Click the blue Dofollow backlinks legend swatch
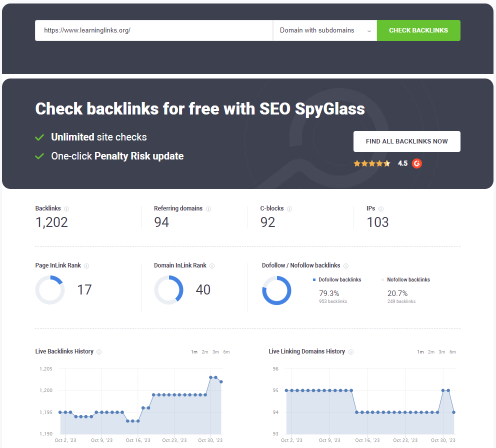Image resolution: width=496 pixels, height=448 pixels. (314, 280)
